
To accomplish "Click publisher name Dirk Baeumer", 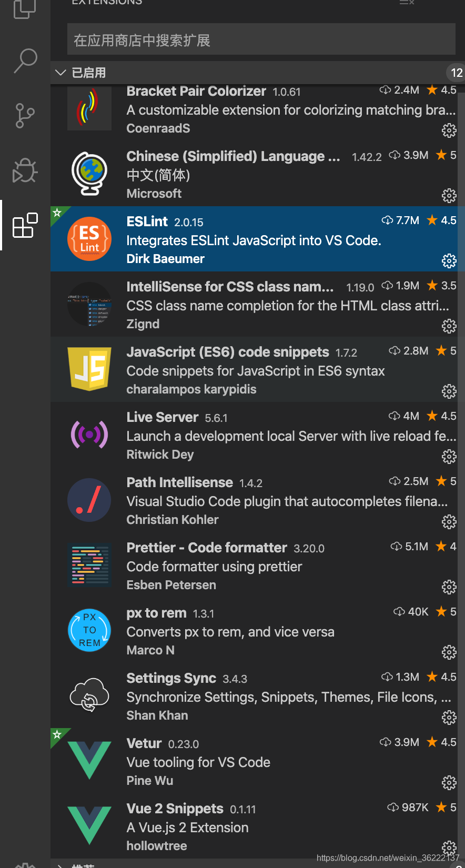I will click(166, 259).
